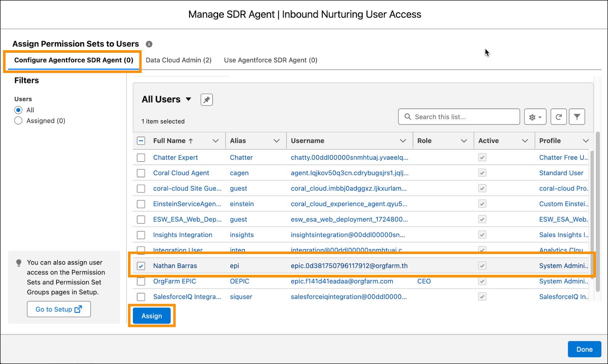This screenshot has height=364, width=608.
Task: Open the OrgFarm EPIC user link
Action: point(174,281)
